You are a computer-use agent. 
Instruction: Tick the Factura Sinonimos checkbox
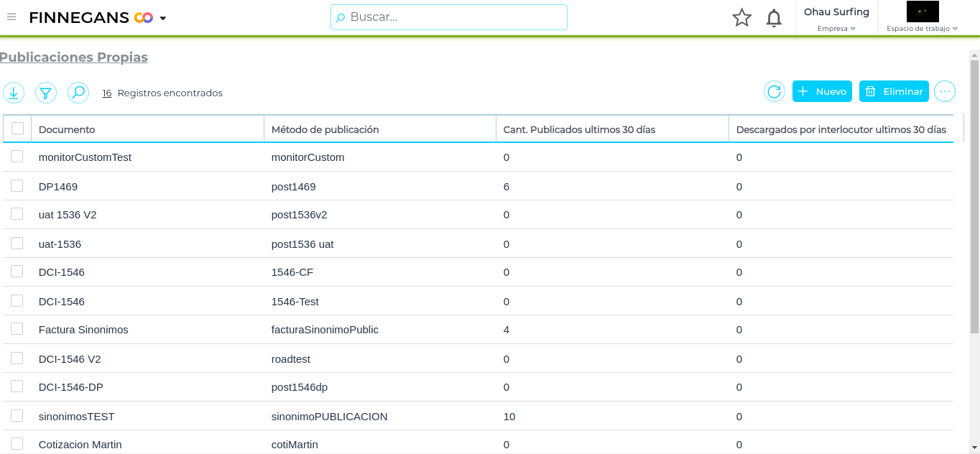click(17, 329)
